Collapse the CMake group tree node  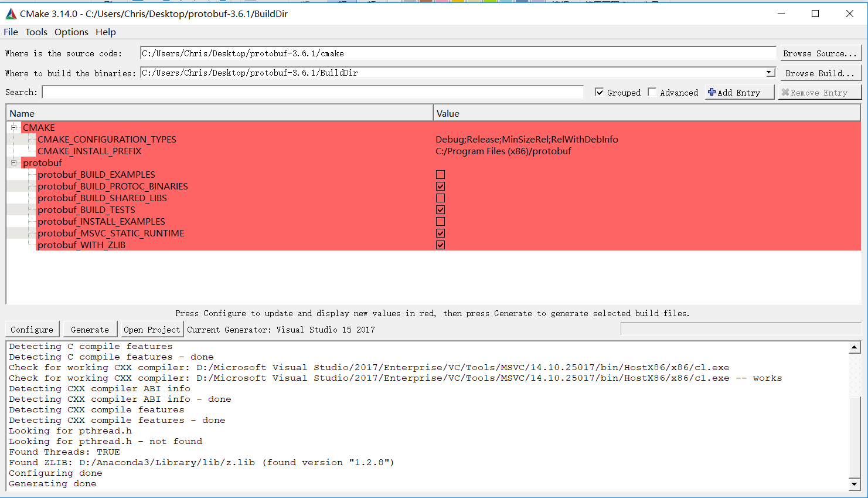pyautogui.click(x=13, y=127)
